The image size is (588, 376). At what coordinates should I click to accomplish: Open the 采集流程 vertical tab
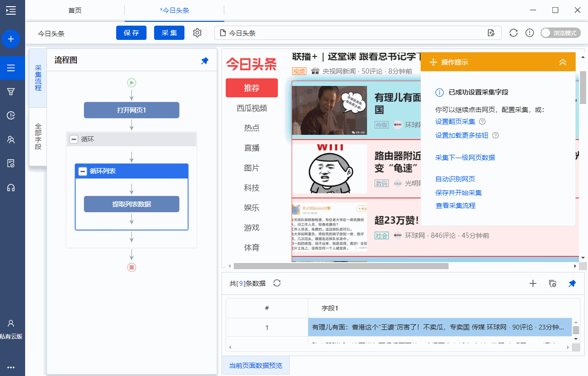pyautogui.click(x=38, y=78)
